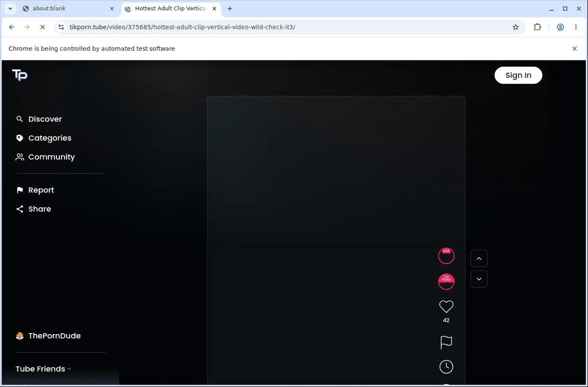Open Chrome's three-dot menu
The image size is (588, 387).
(x=576, y=27)
